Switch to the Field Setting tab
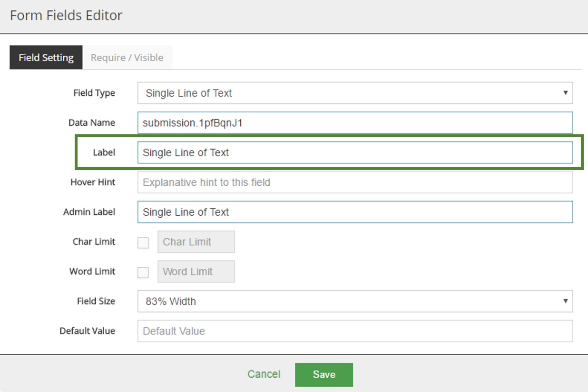Screen dimensions: 588x392 point(46,58)
